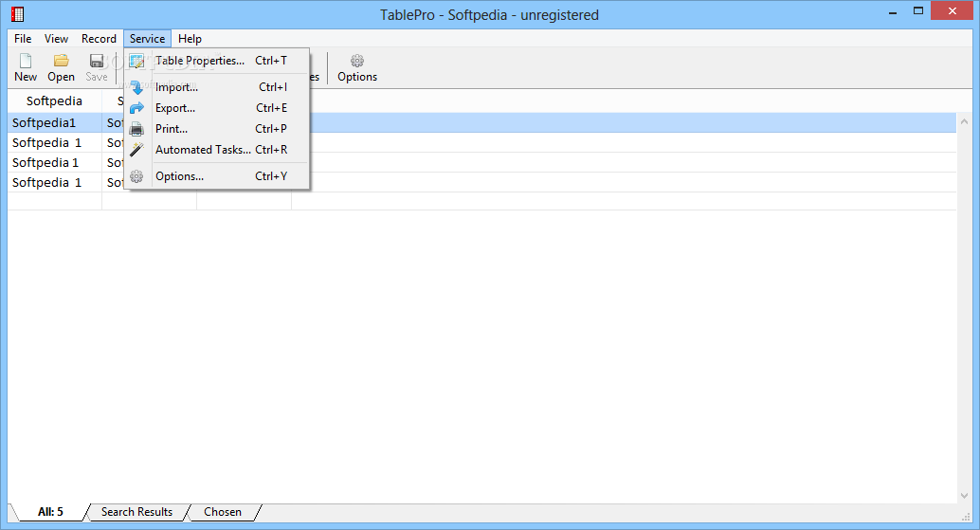Choose Table Properties... from the menu
980x530 pixels.
[217, 61]
